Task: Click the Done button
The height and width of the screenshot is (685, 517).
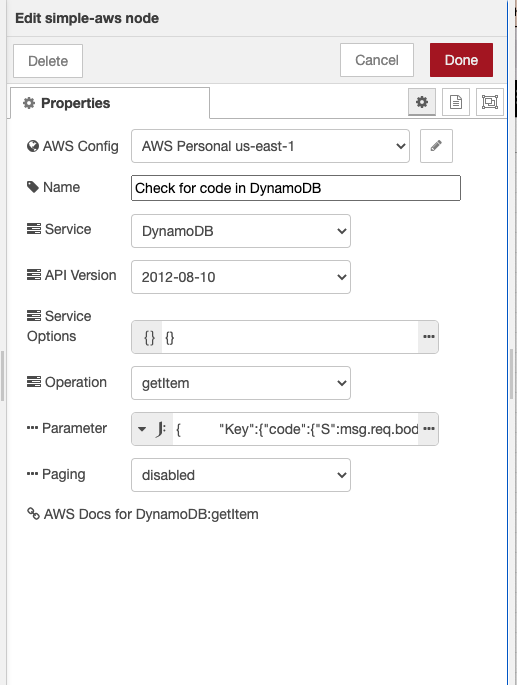Action: tap(461, 60)
